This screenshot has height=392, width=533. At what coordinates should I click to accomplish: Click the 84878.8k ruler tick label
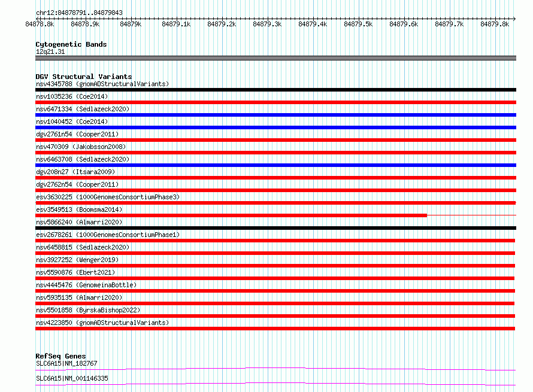pos(40,24)
